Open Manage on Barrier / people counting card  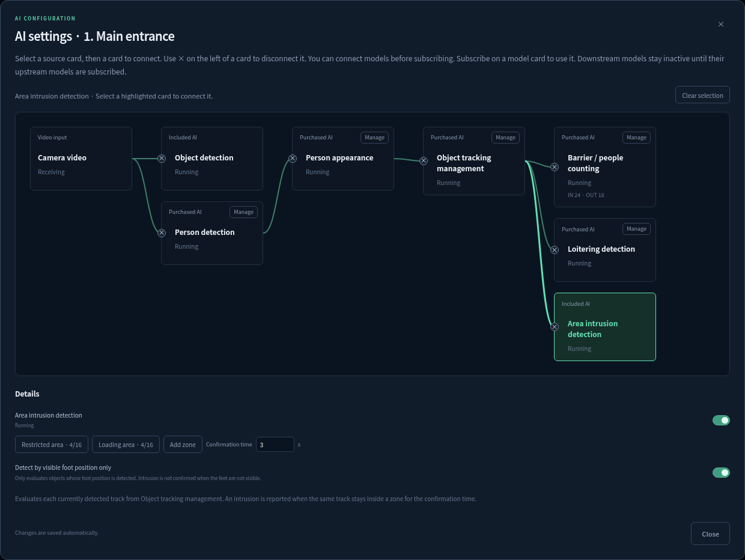636,138
